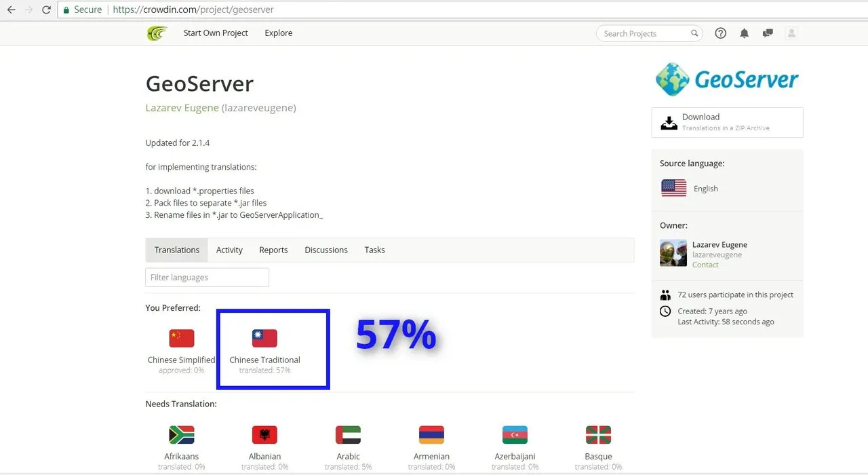Click the Lazarev Eugene author link

(x=182, y=108)
